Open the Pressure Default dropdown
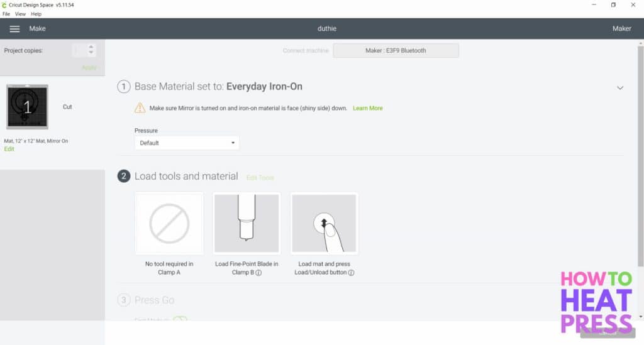The height and width of the screenshot is (345, 644). tap(187, 143)
